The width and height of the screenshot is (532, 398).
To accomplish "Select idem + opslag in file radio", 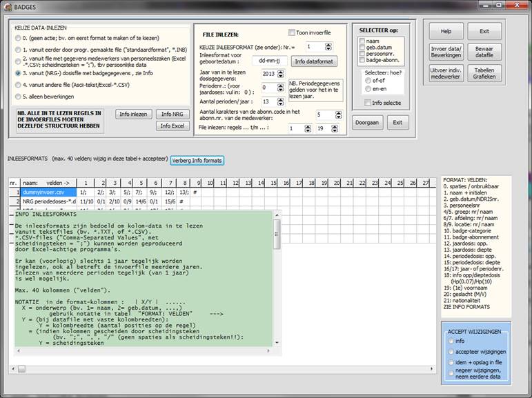I will (x=451, y=362).
